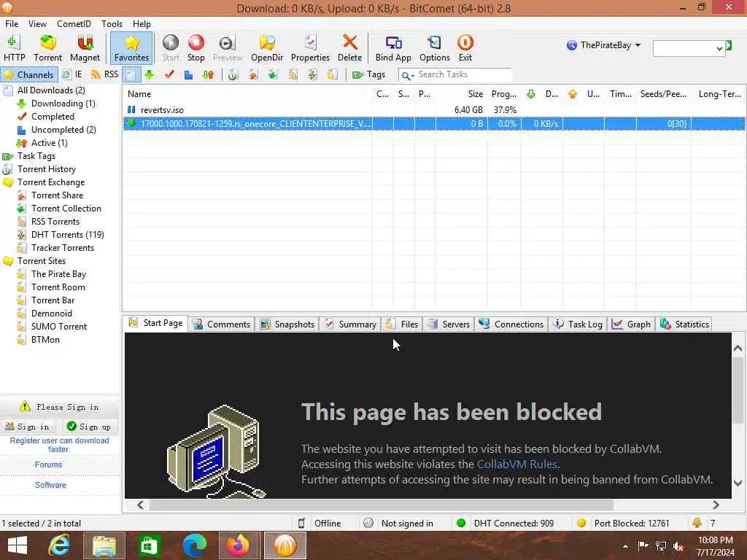Click the torrent share filter icon
Screen dimensions: 747x560
[253, 75]
